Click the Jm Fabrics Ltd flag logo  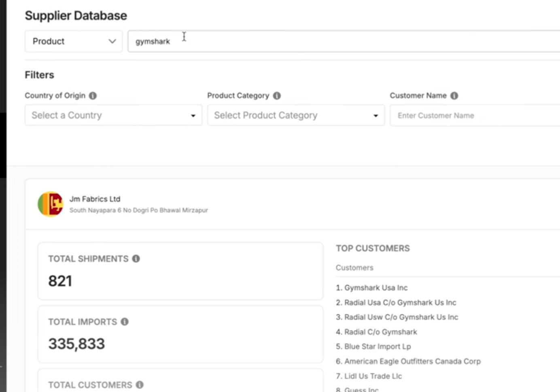pyautogui.click(x=51, y=204)
